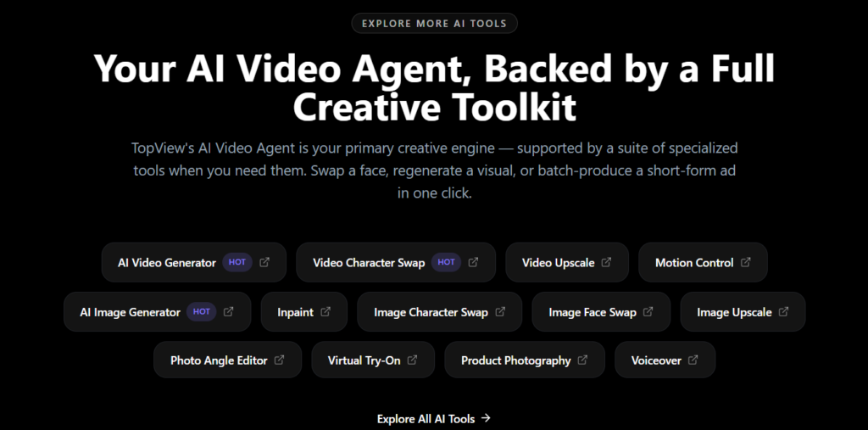Image resolution: width=868 pixels, height=430 pixels.
Task: Click the paragraph starting "TopView's AI Video Agent"
Action: (x=434, y=170)
